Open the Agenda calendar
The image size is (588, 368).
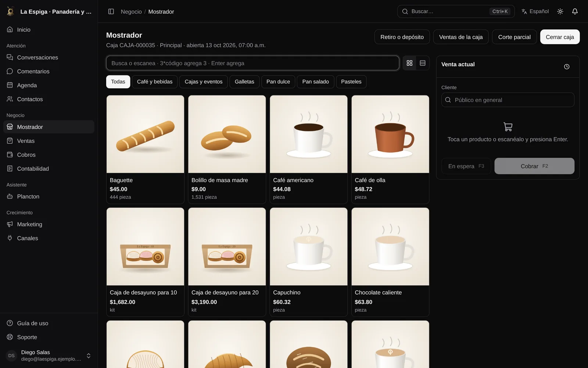point(49,85)
